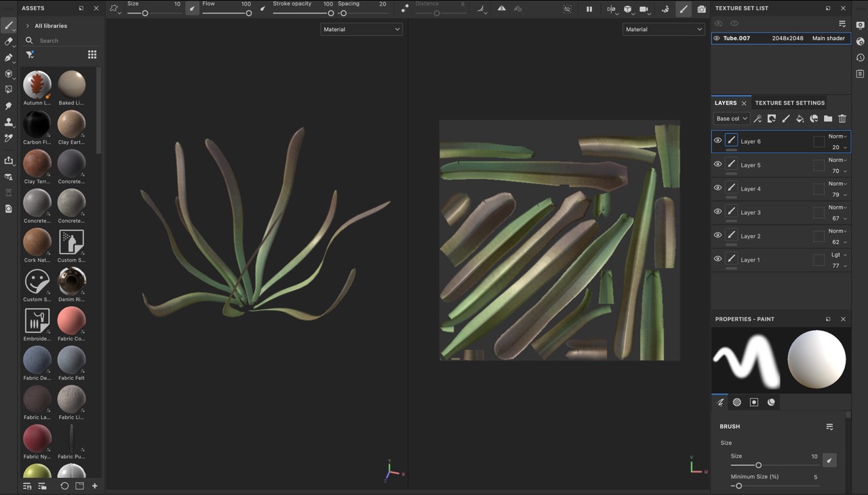Switch to the Texture Set Settings tab
The width and height of the screenshot is (868, 495).
pos(790,103)
